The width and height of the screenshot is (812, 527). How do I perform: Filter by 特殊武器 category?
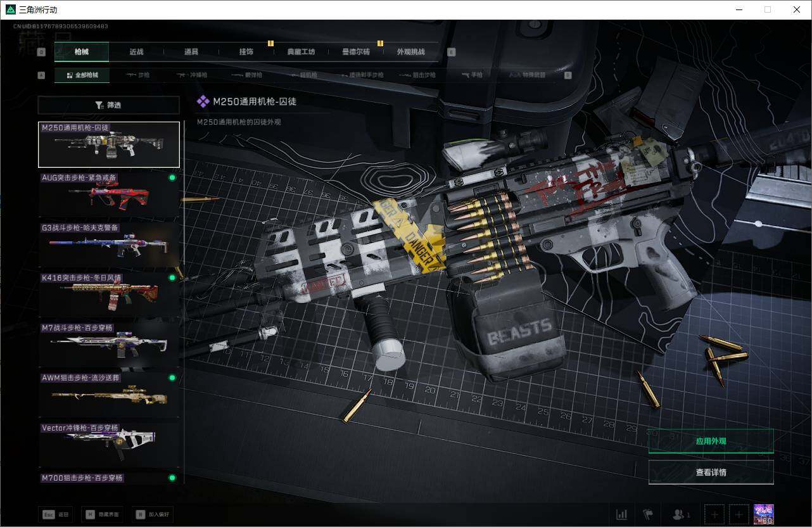(x=528, y=75)
